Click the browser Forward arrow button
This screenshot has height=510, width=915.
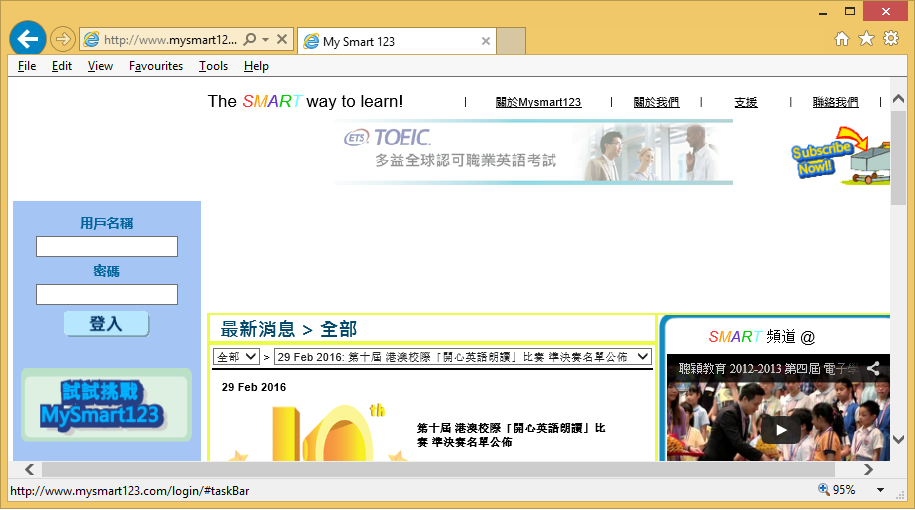point(62,40)
